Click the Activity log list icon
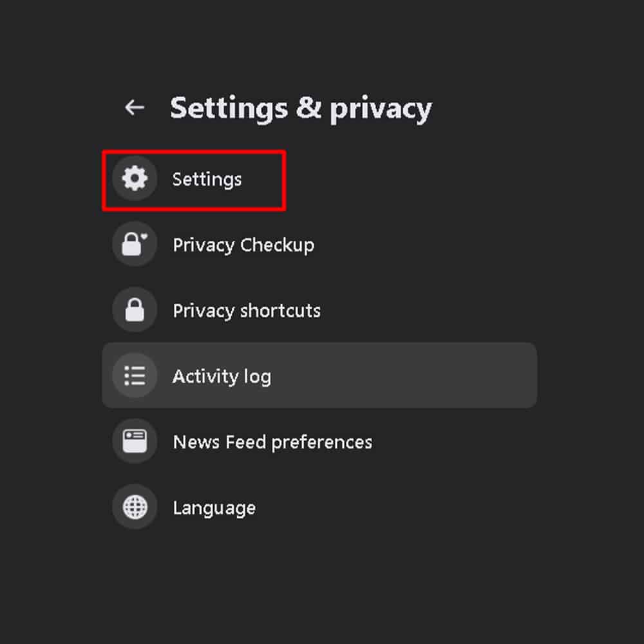Image resolution: width=644 pixels, height=644 pixels. (x=134, y=376)
